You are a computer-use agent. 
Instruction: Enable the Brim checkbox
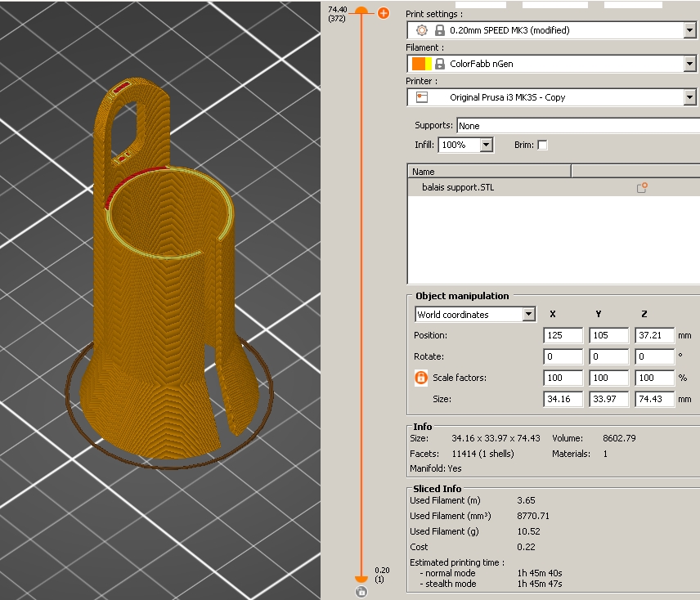pos(542,145)
